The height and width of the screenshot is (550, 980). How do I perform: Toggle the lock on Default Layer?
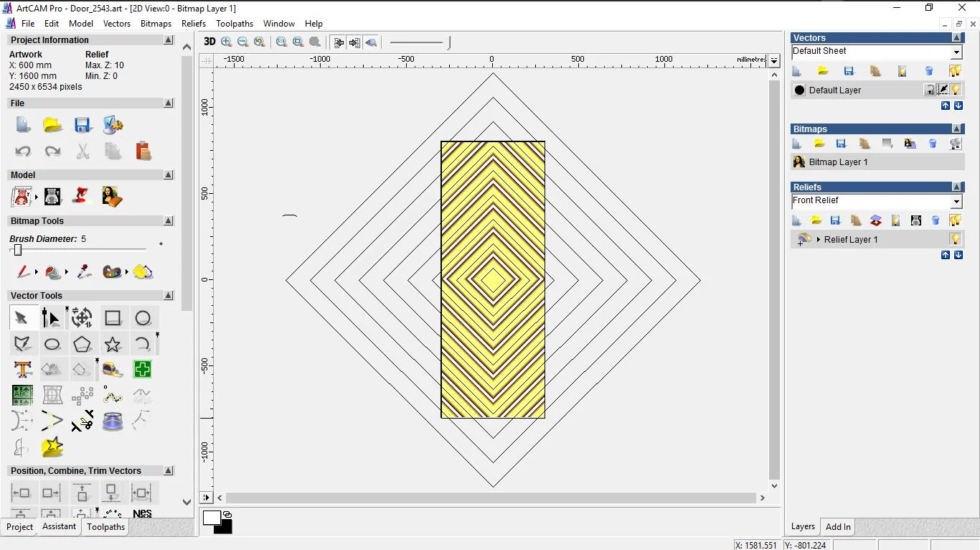coord(930,90)
